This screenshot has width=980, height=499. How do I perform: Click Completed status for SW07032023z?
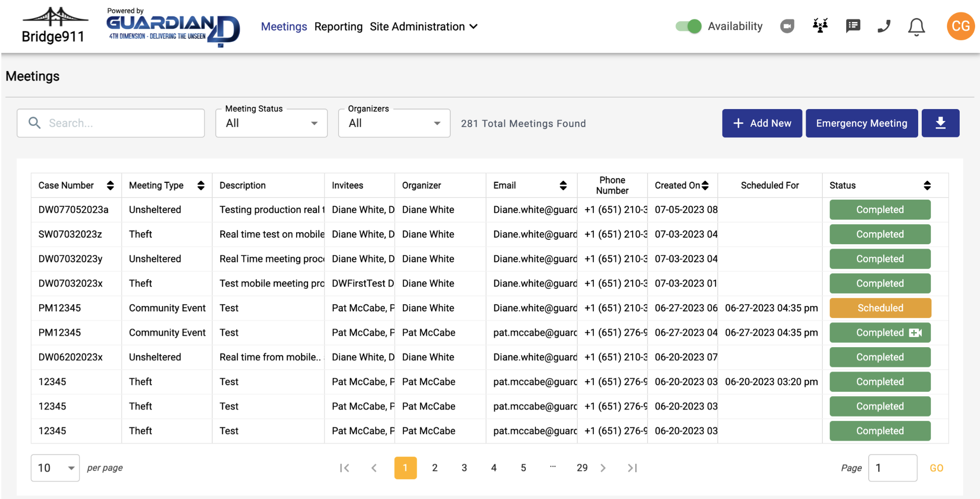880,234
